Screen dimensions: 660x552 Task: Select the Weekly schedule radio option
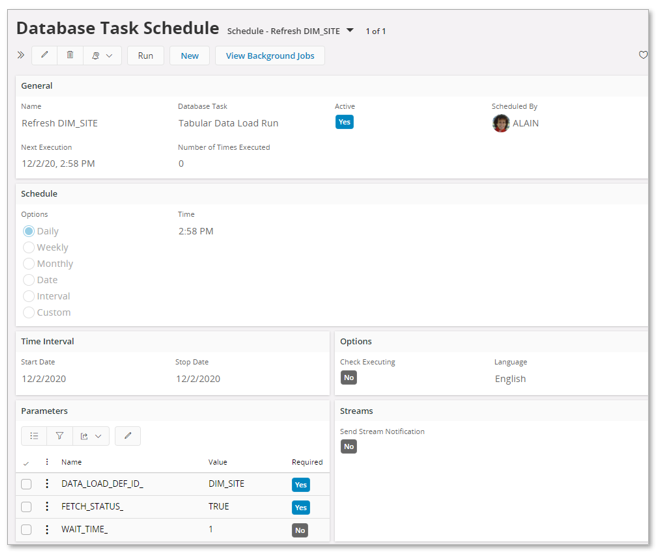[29, 247]
